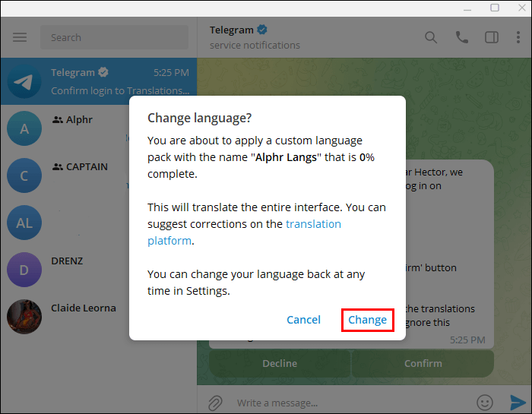Screen dimensions: 532x414
Task: Open the hamburger main menu
Action: (20, 37)
